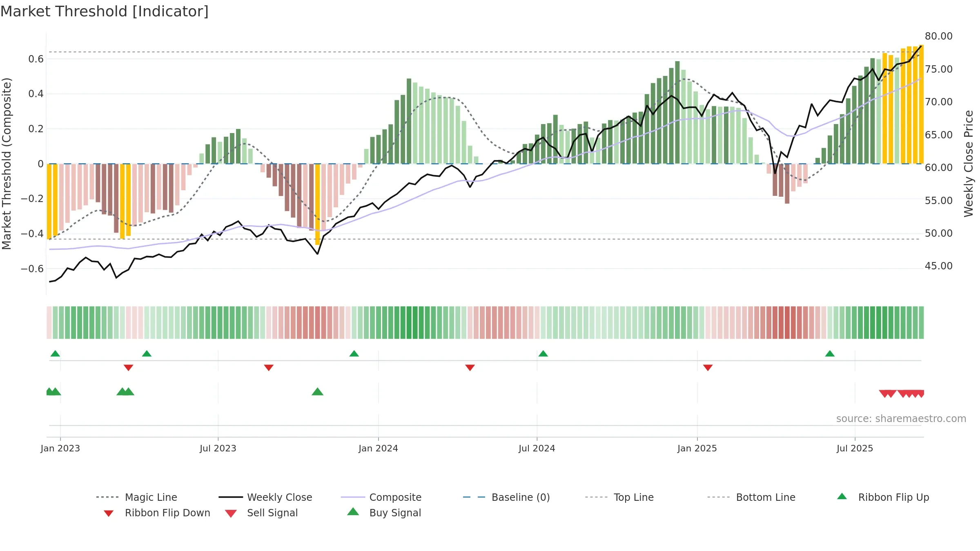Viewport: 980px width, 551px height.
Task: Click the Jul 2024 x-axis label
Action: coord(537,448)
